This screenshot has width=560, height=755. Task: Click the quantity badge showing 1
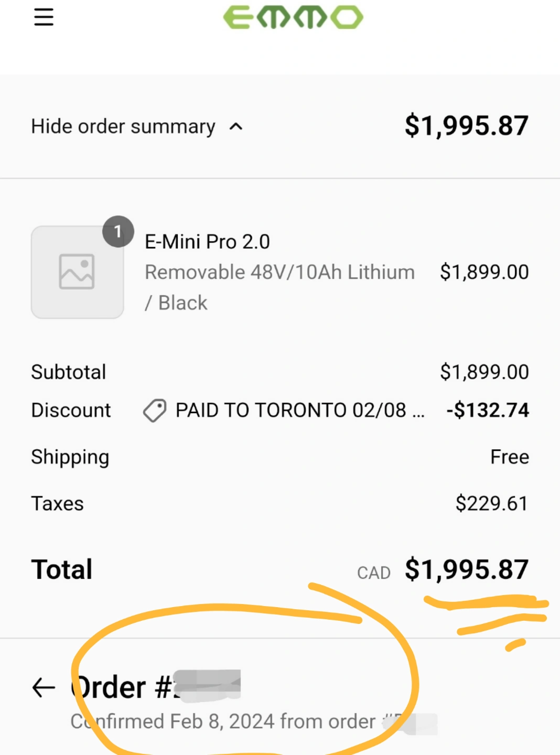click(x=118, y=231)
